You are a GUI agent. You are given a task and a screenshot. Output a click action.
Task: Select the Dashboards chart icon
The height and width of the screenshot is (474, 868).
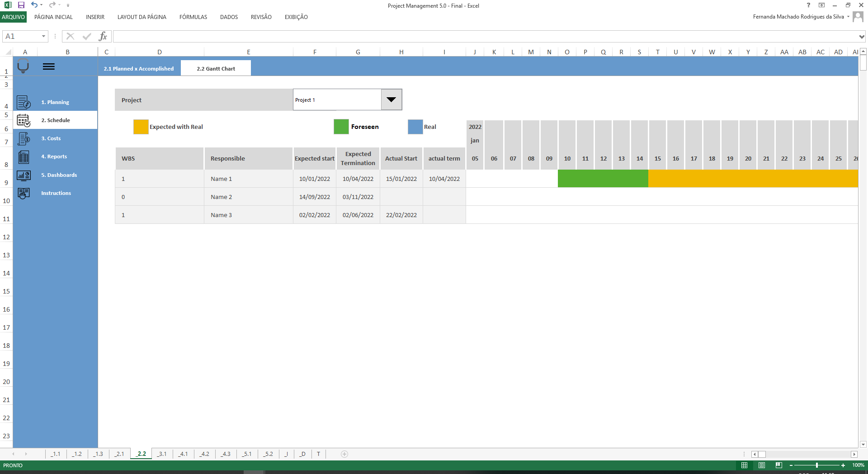pos(24,175)
